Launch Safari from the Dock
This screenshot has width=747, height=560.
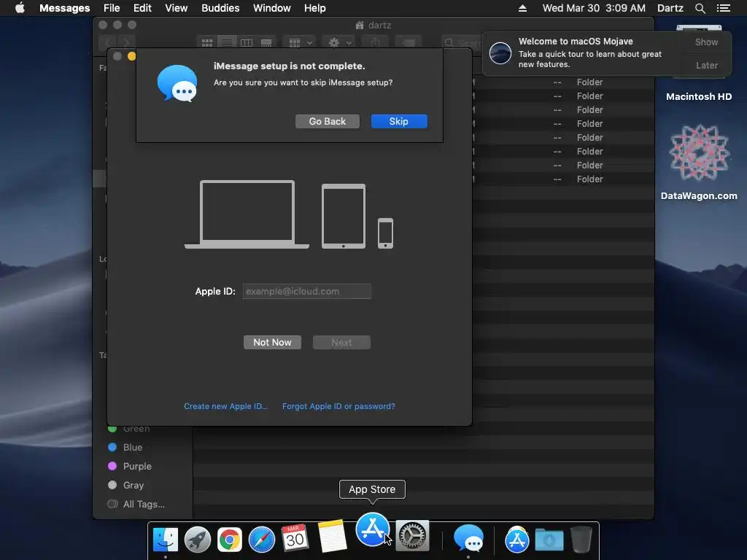pos(262,539)
